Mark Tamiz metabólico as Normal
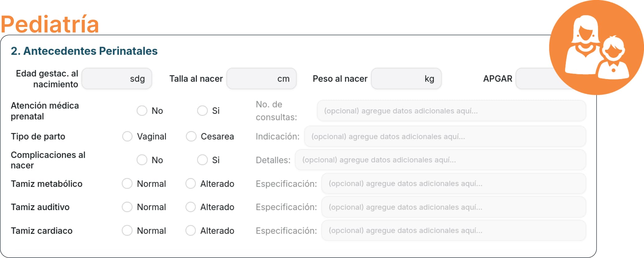 pyautogui.click(x=127, y=184)
